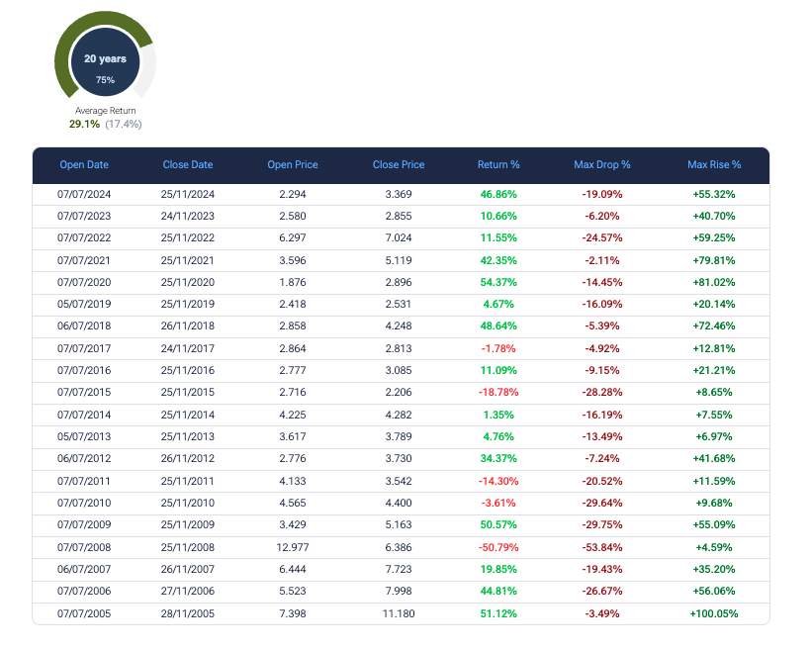Select open date 06/07/2012
Image resolution: width=812 pixels, height=651 pixels.
pyautogui.click(x=84, y=458)
